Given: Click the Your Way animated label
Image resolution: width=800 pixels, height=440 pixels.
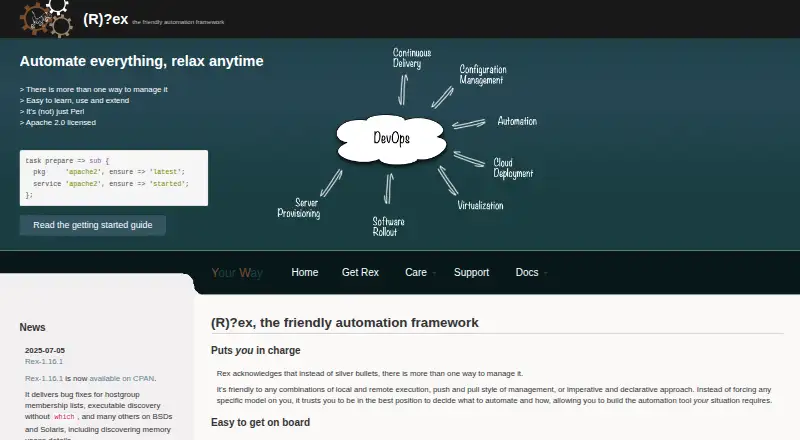Looking at the screenshot, I should 237,273.
